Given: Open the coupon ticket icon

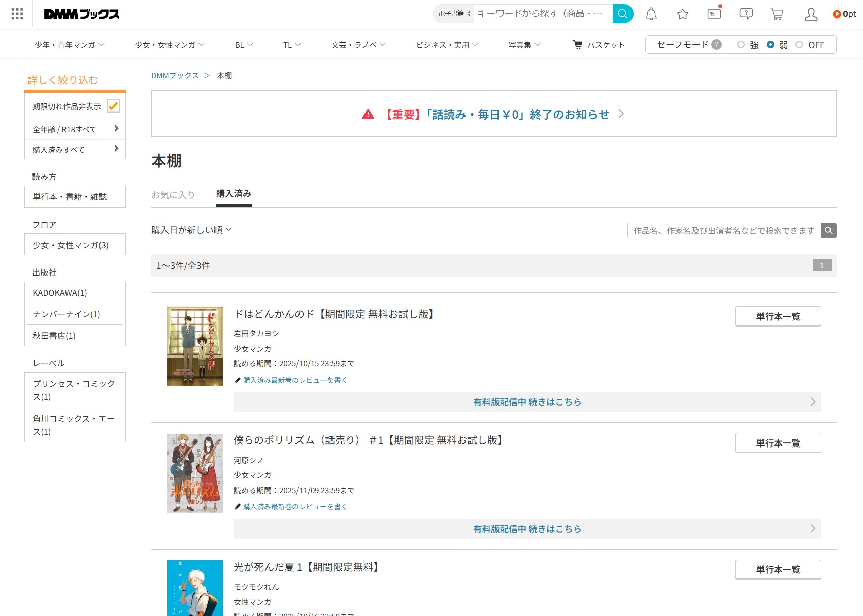Looking at the screenshot, I should (x=714, y=14).
